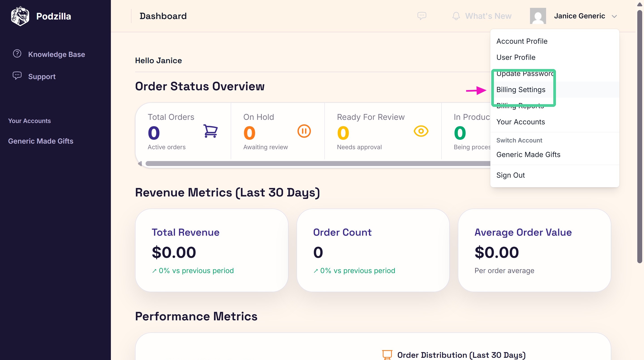The image size is (644, 360).
Task: Click the Revenue Metrics (Last 30 Days) heading
Action: tap(228, 192)
